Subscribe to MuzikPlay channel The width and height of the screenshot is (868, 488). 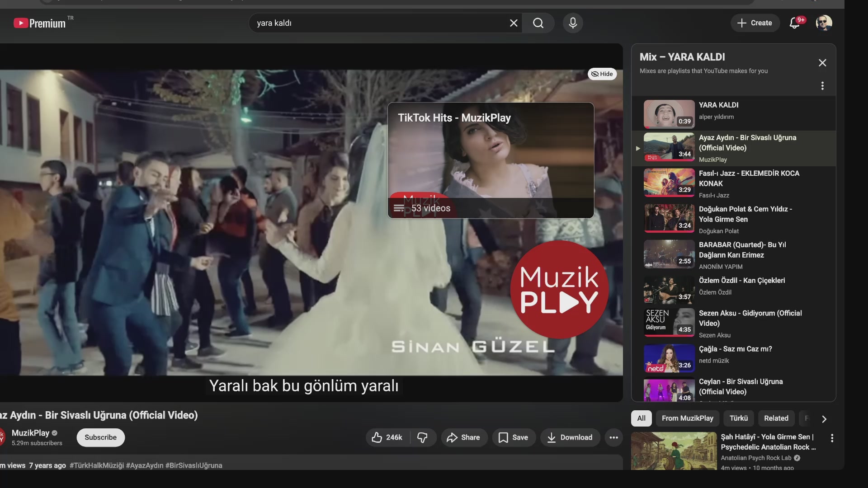pyautogui.click(x=100, y=437)
